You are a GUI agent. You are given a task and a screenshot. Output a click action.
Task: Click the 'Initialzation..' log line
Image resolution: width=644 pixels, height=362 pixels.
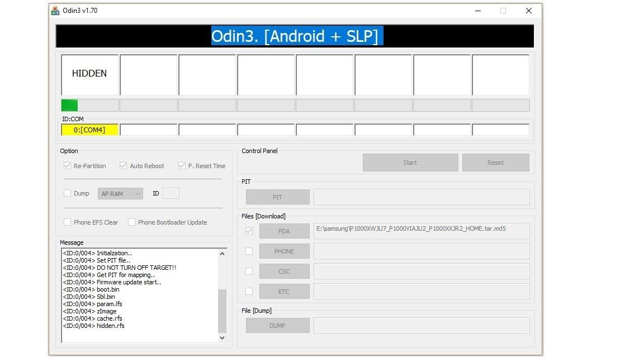tap(97, 253)
